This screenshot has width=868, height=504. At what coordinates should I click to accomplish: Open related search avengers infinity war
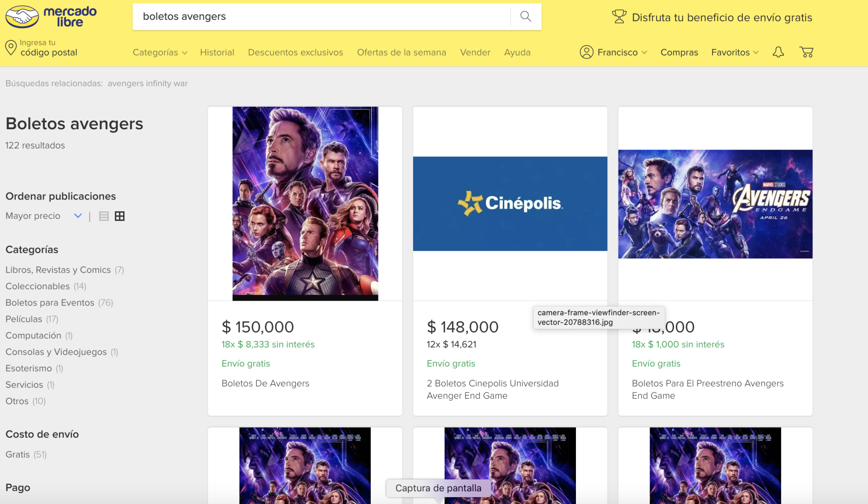(x=147, y=84)
